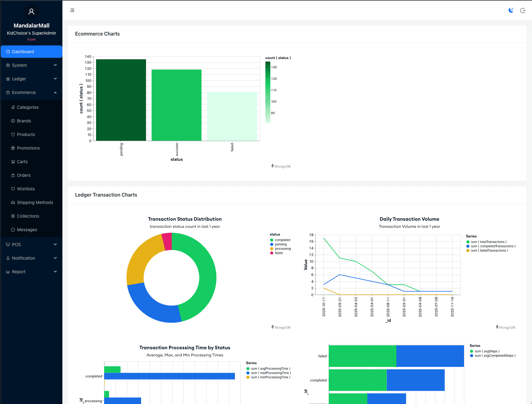Go to the Products page
The width and height of the screenshot is (532, 404).
[26, 134]
